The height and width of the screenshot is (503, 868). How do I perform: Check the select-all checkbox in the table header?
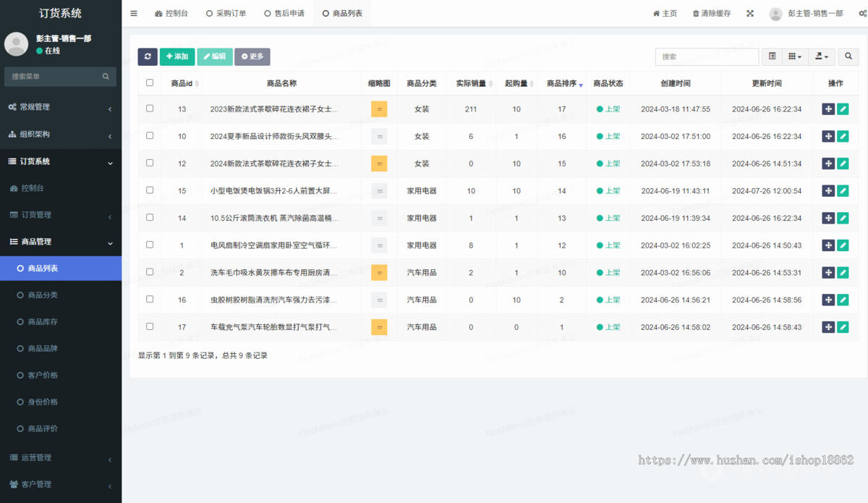[x=150, y=83]
